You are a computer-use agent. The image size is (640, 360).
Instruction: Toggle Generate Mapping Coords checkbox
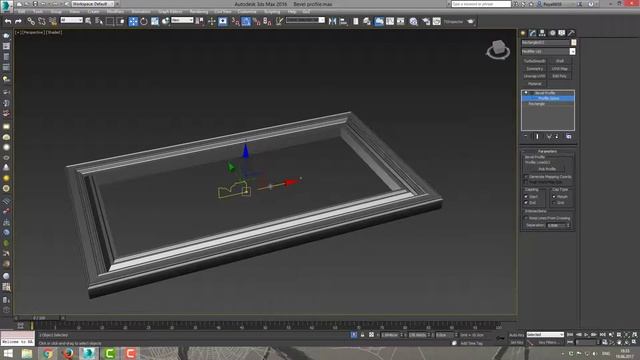click(526, 177)
